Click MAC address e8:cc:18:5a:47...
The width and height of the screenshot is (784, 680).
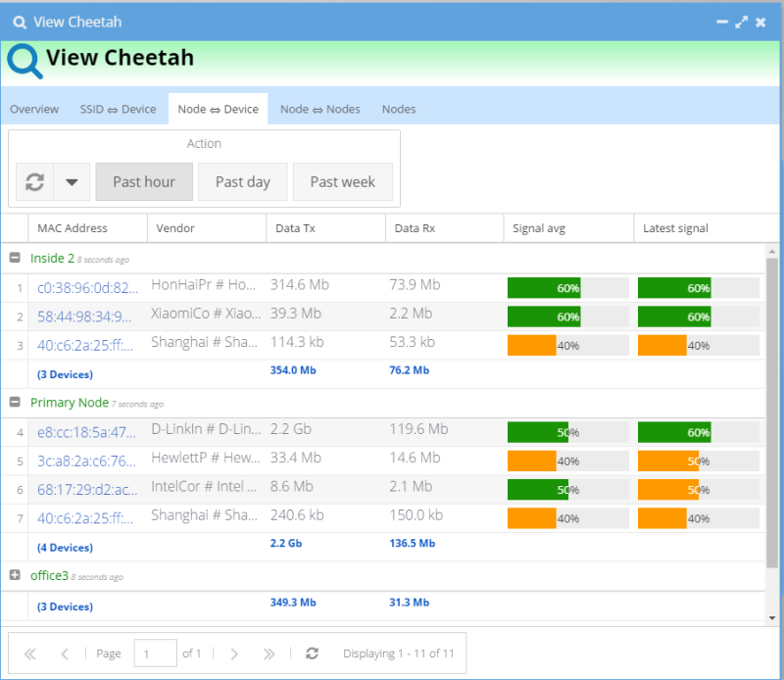[x=86, y=432]
